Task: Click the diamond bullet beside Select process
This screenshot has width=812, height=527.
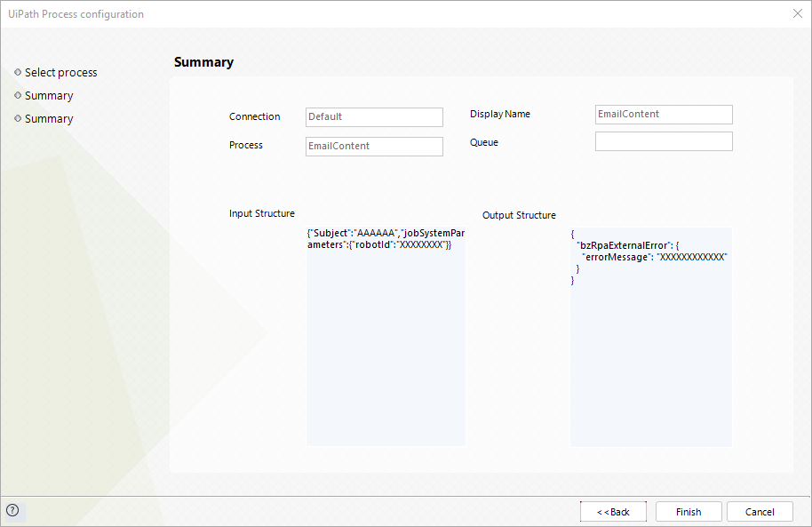Action: coord(18,72)
